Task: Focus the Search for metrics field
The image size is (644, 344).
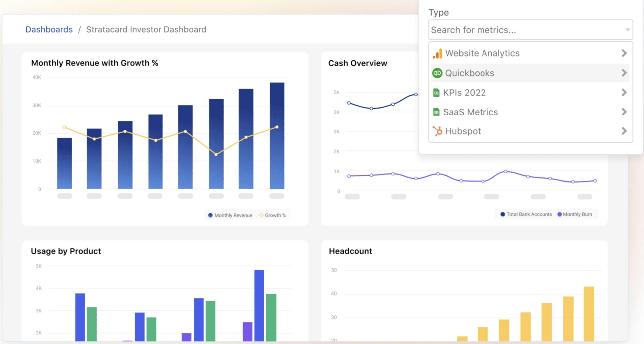Action: [530, 30]
